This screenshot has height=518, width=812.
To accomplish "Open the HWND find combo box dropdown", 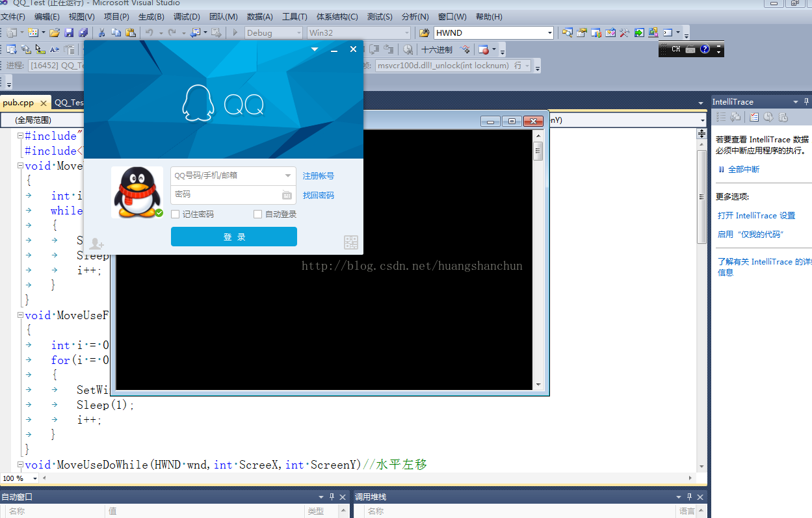I will click(550, 32).
